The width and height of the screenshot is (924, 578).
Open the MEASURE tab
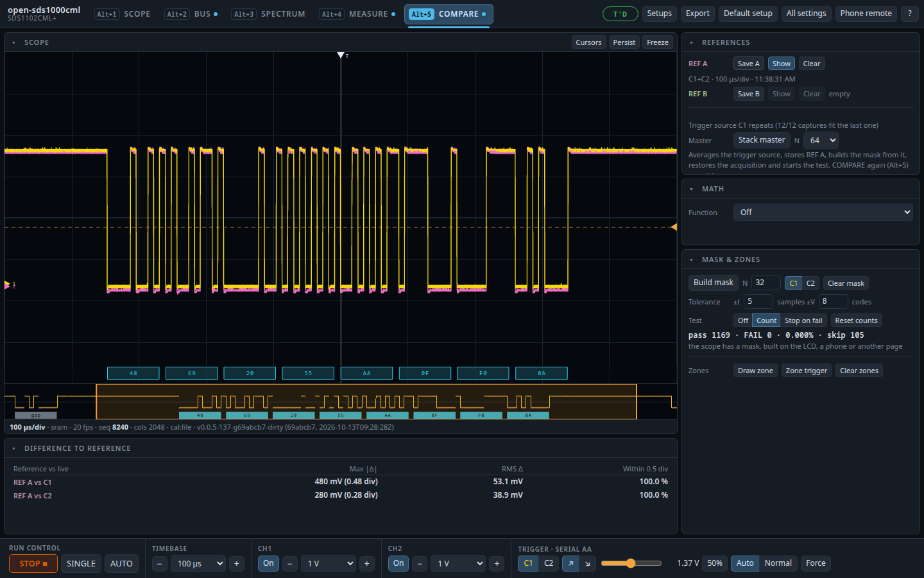click(x=358, y=13)
